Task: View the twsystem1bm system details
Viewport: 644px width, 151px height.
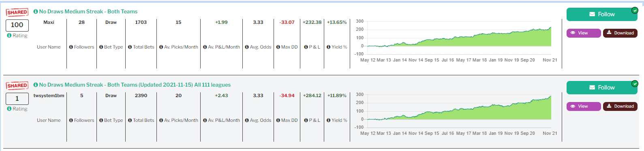Action: [x=584, y=106]
